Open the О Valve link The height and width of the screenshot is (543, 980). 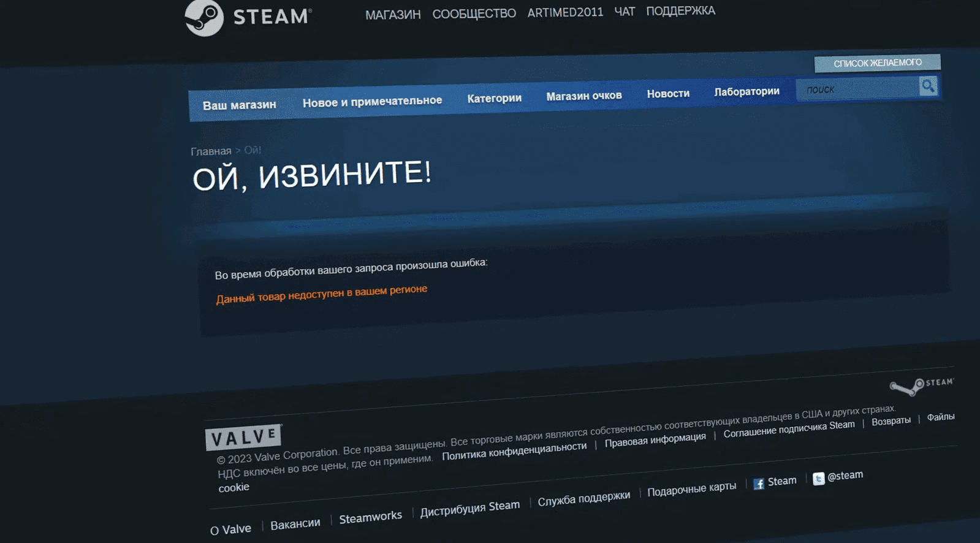coord(230,530)
